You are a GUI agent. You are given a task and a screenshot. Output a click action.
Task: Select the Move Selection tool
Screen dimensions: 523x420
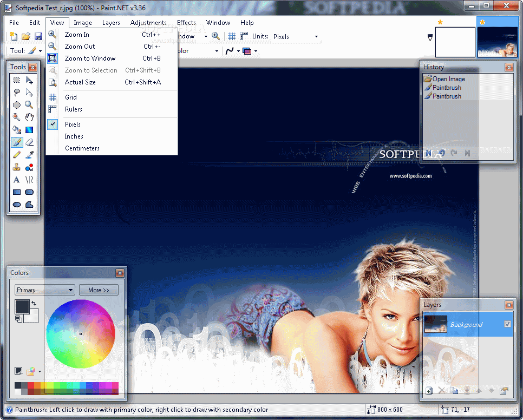(29, 93)
